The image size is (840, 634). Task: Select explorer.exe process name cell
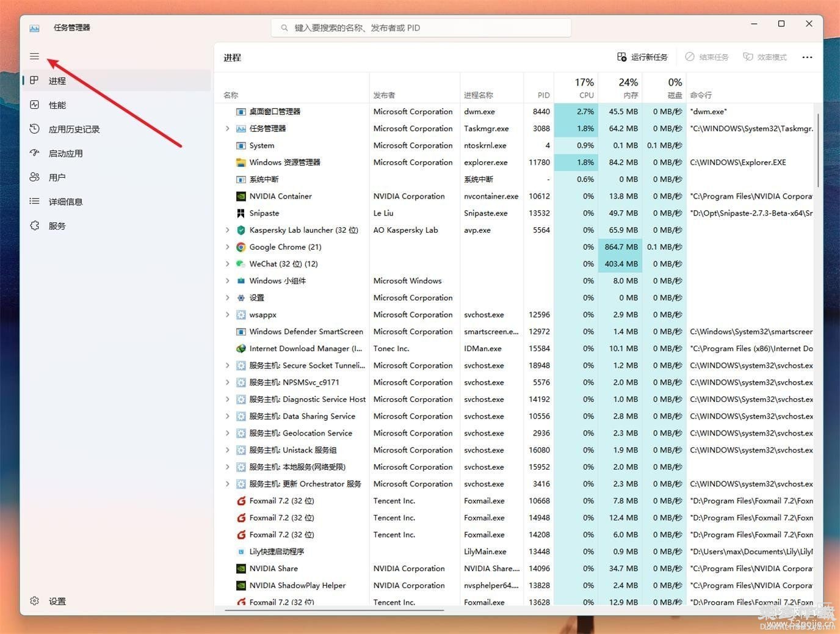coord(491,162)
